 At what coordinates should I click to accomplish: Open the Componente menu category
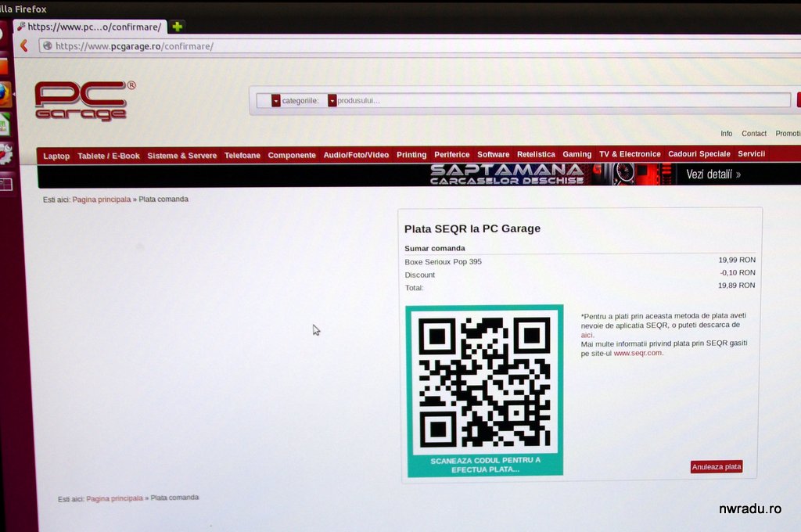click(x=292, y=156)
